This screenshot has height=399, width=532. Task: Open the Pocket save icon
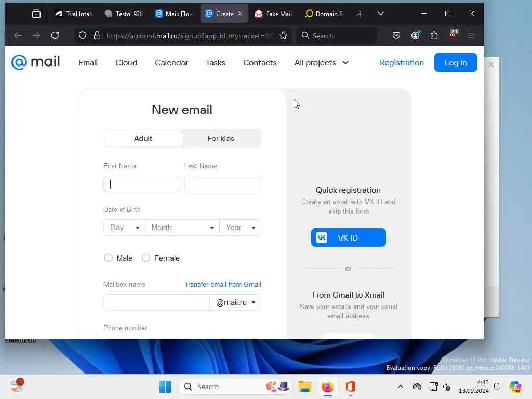(396, 35)
